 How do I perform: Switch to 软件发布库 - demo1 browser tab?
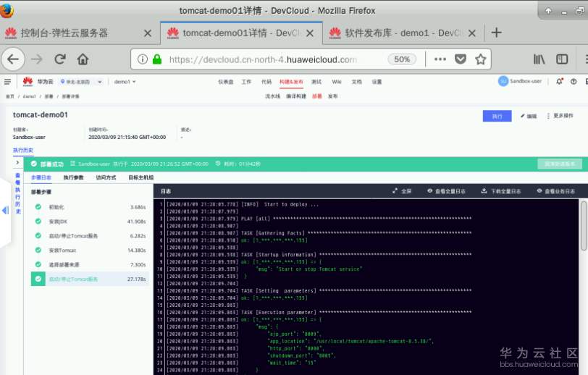pos(402,33)
